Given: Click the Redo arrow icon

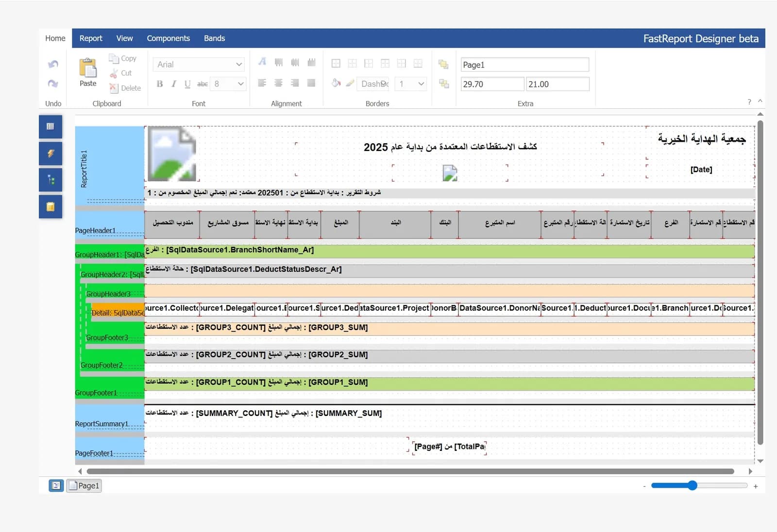Looking at the screenshot, I should click(53, 83).
